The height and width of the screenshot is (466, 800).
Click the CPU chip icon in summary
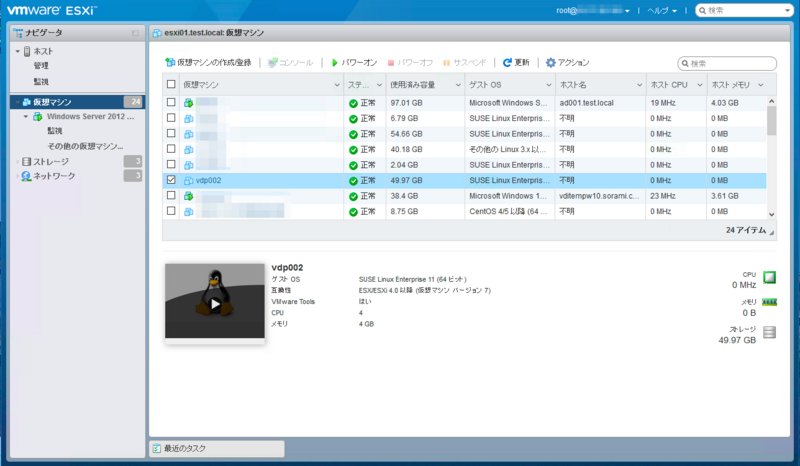coord(769,277)
